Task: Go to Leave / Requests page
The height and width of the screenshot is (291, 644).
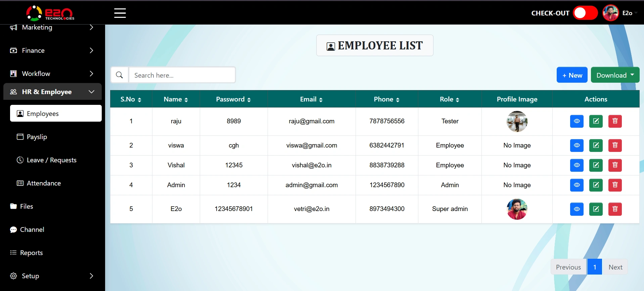Action: pyautogui.click(x=51, y=160)
